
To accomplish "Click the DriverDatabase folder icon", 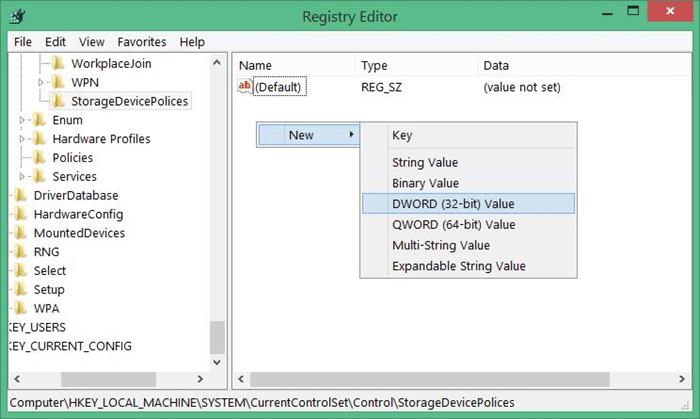I will (20, 196).
